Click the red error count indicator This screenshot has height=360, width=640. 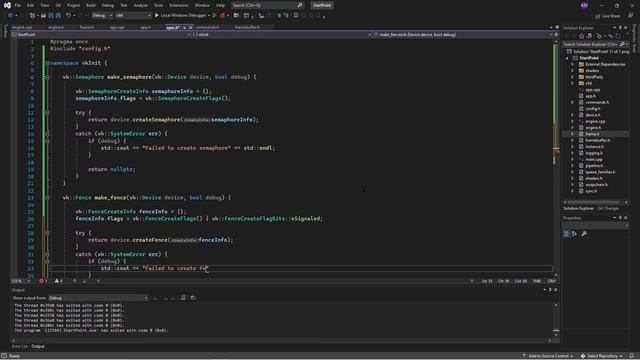coord(43,281)
